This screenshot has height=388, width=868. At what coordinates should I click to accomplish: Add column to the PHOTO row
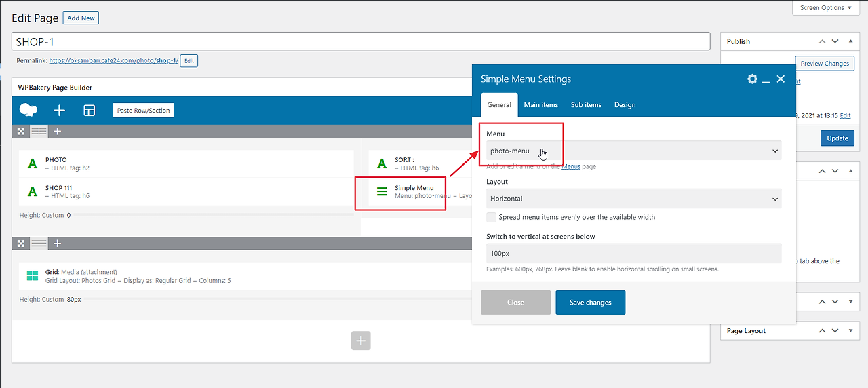[58, 131]
